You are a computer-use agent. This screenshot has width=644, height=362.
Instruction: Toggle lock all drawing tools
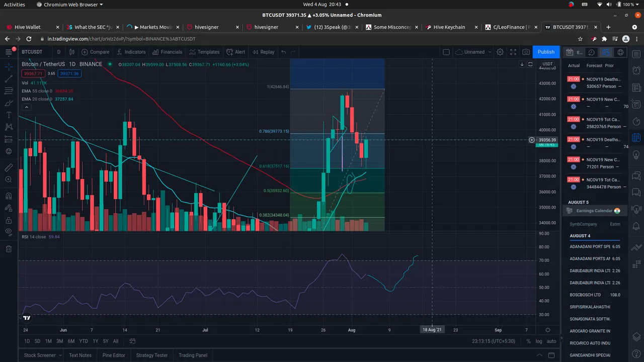click(9, 220)
